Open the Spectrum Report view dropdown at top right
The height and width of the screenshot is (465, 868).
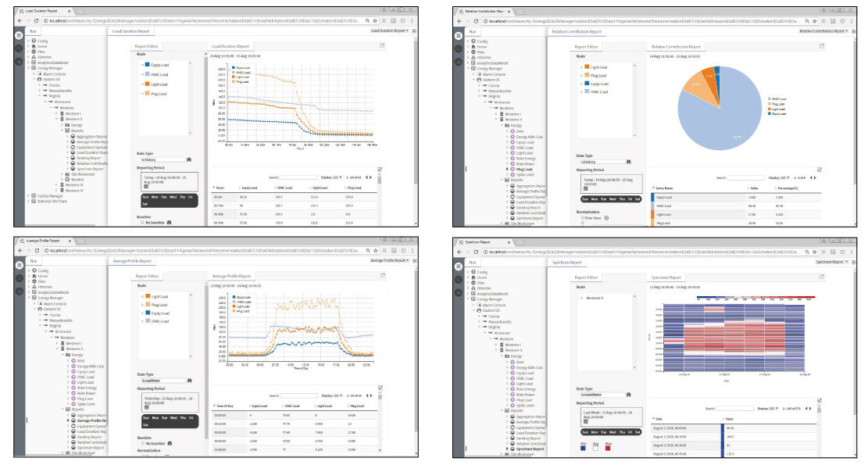[x=832, y=262]
